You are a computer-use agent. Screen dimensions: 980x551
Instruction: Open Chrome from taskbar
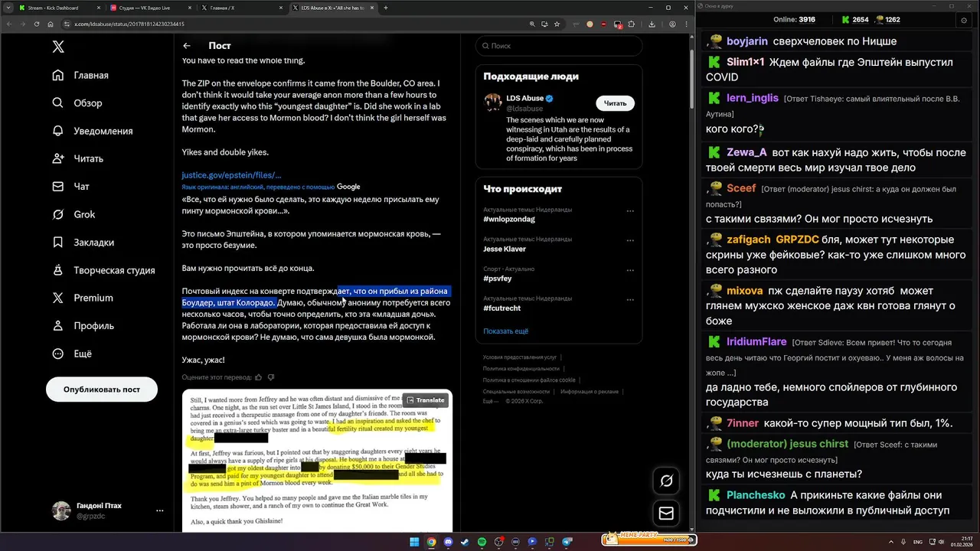(x=431, y=542)
